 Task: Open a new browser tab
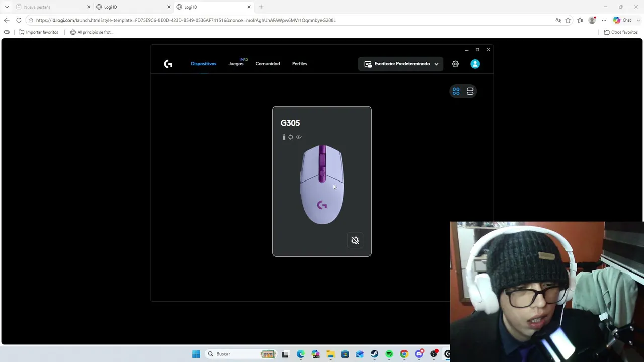point(261,7)
